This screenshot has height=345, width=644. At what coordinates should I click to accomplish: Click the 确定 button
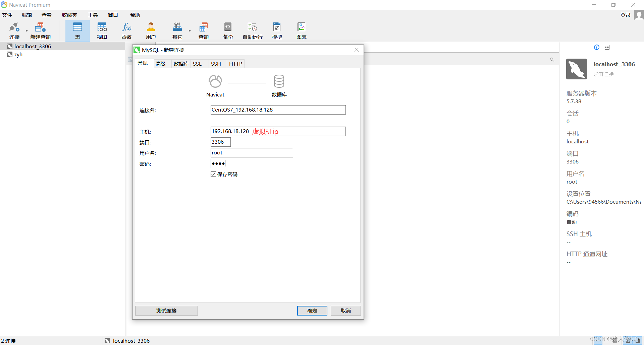pos(312,310)
